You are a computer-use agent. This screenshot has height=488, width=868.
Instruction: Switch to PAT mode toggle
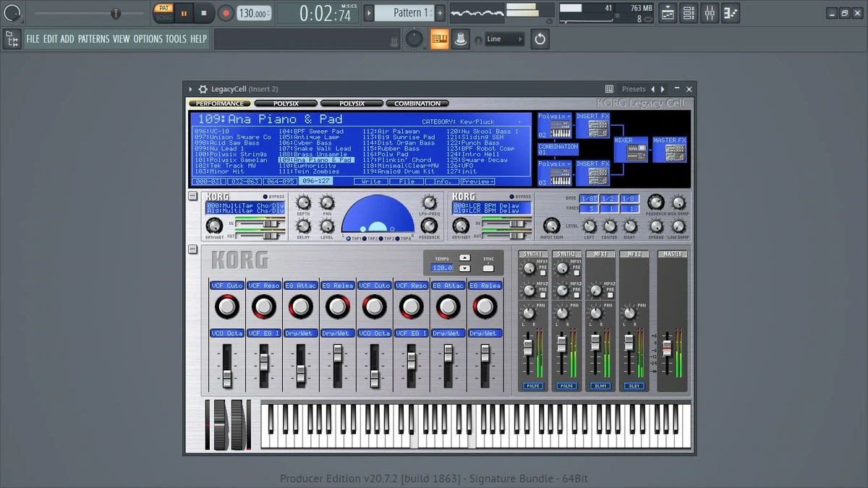163,9
